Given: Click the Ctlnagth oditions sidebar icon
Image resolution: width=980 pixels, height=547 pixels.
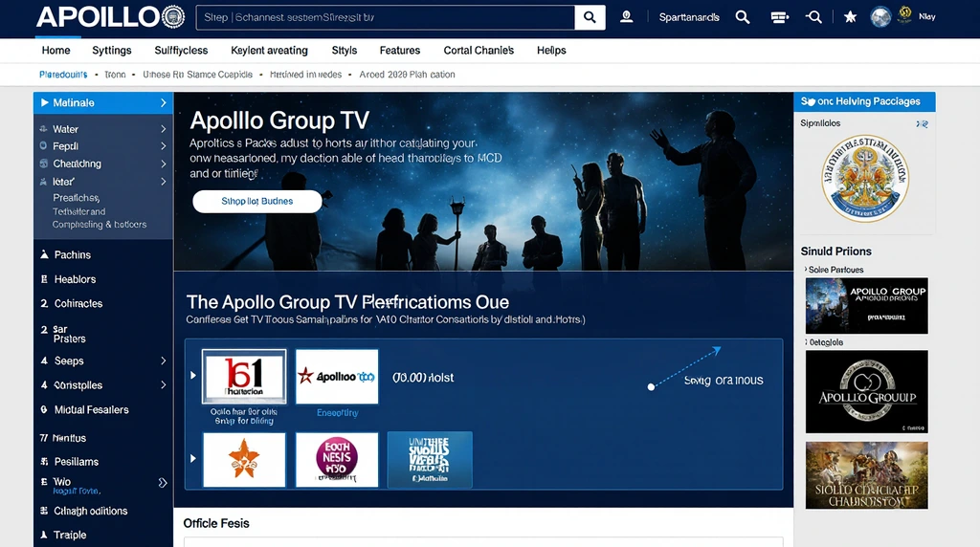Looking at the screenshot, I should pos(44,511).
